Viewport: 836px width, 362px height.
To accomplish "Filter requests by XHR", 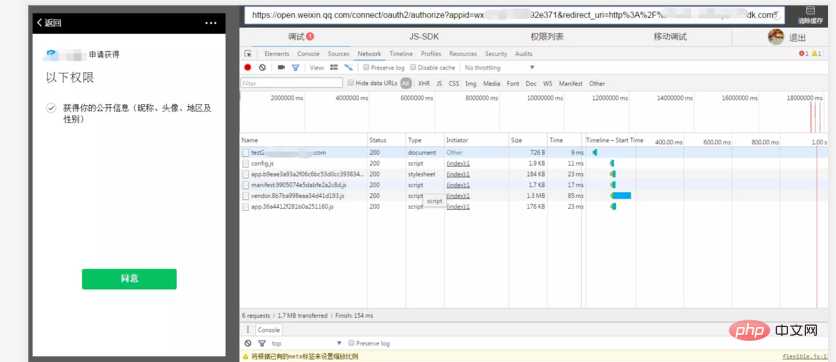I will (x=424, y=84).
